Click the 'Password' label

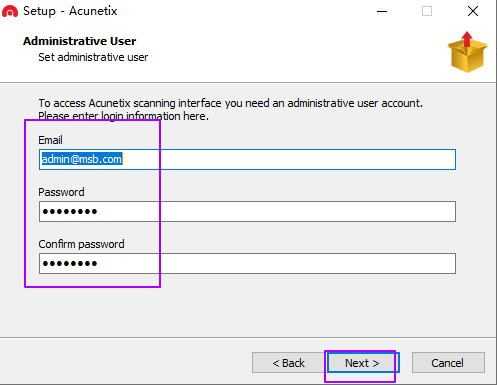coord(61,192)
